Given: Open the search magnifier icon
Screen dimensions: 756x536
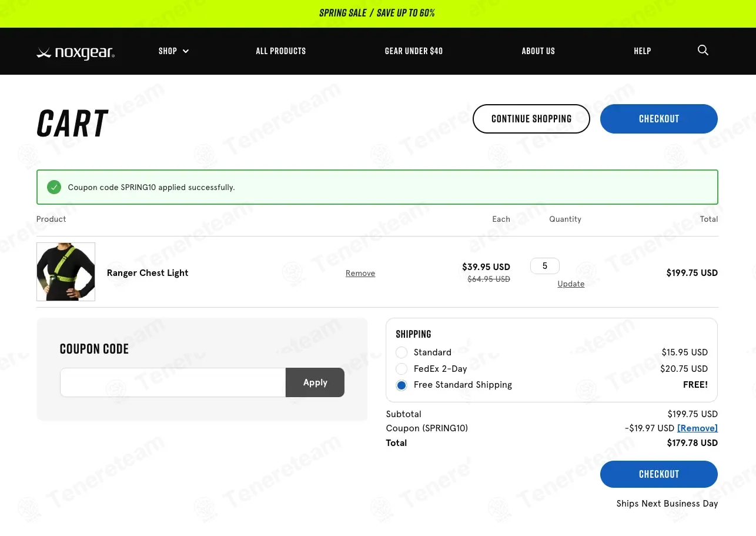Looking at the screenshot, I should (x=703, y=51).
